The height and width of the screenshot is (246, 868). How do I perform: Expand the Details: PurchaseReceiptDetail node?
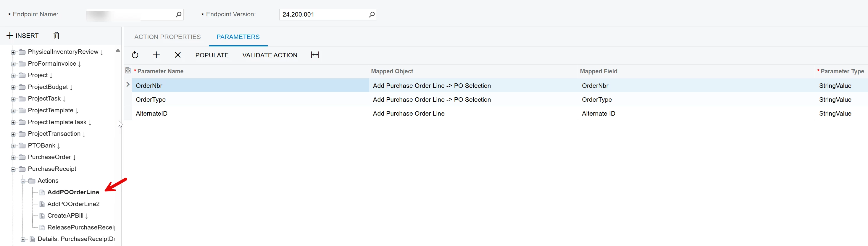click(23, 239)
